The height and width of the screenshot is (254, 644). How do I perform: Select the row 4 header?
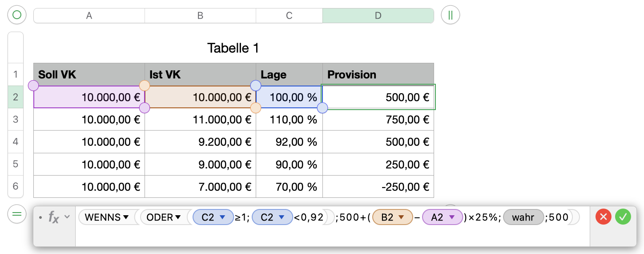pos(16,142)
